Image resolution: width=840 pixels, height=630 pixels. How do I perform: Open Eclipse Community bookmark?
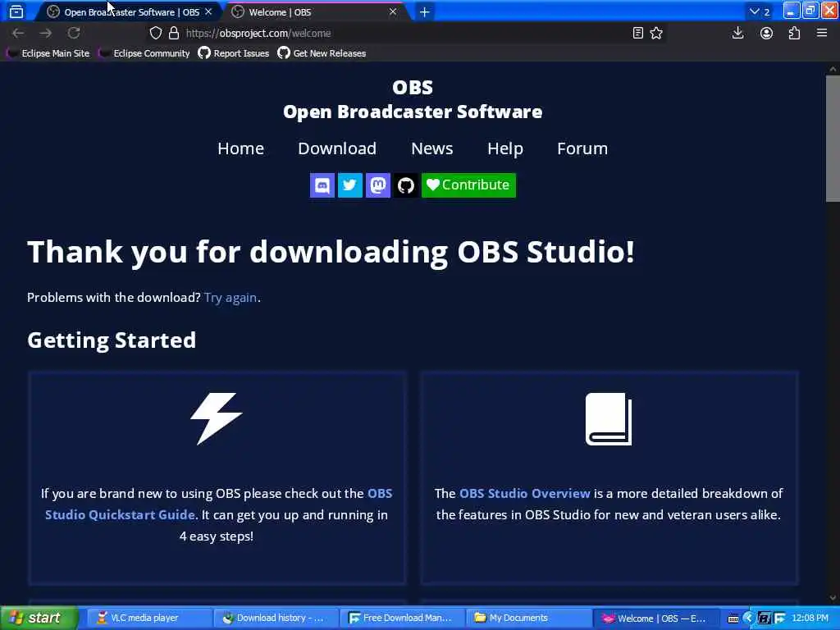(144, 53)
